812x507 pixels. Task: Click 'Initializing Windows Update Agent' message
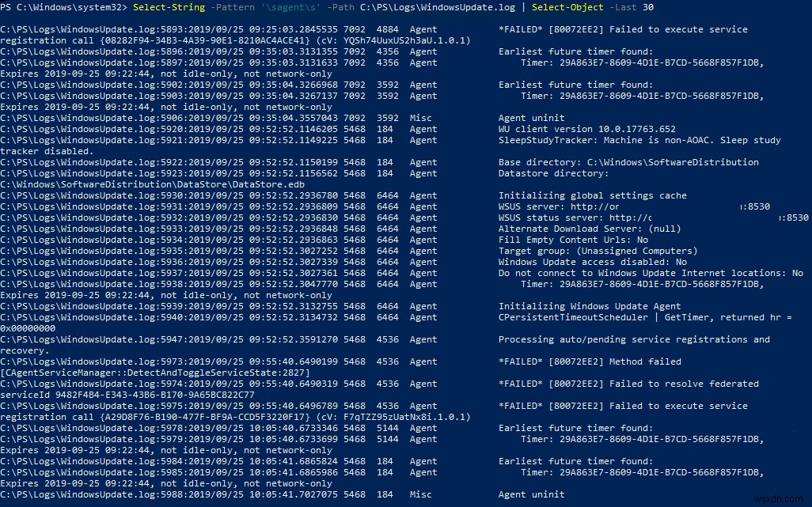click(x=590, y=306)
